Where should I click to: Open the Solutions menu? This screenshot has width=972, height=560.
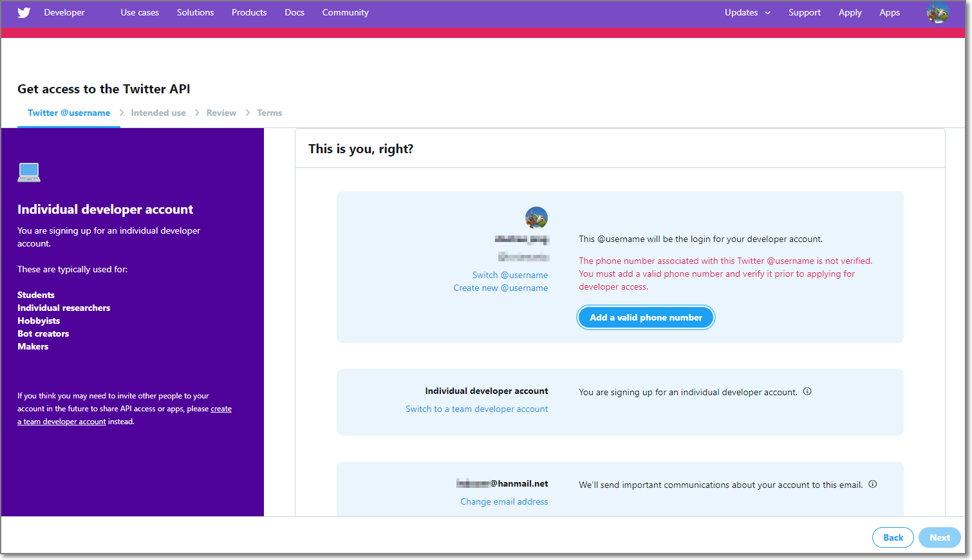(196, 12)
